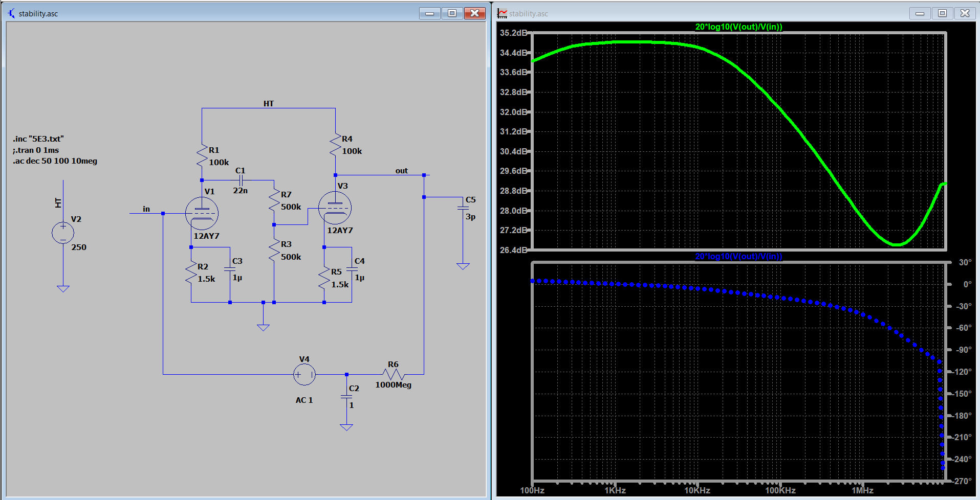Click the green gain trace label on top plot
This screenshot has height=500, width=980.
click(x=738, y=27)
